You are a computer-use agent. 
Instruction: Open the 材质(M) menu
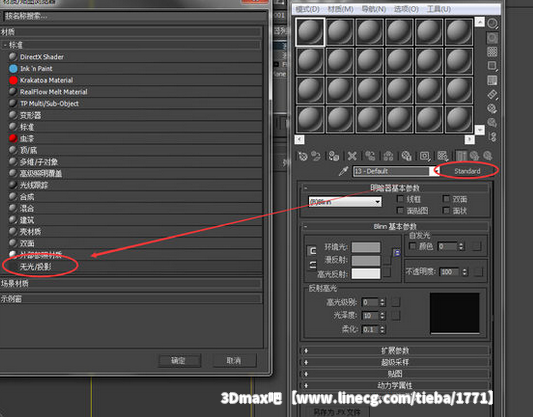(340, 9)
